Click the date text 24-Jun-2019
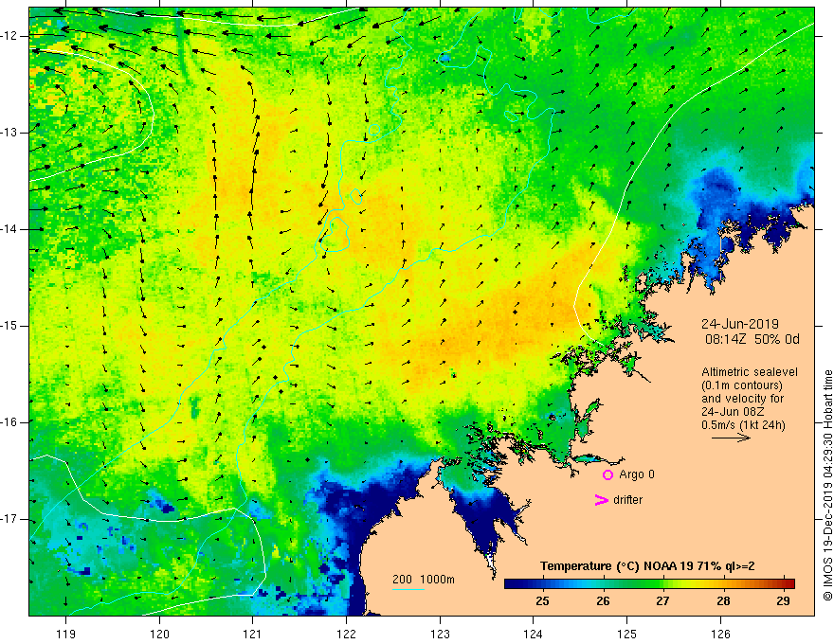 740,324
